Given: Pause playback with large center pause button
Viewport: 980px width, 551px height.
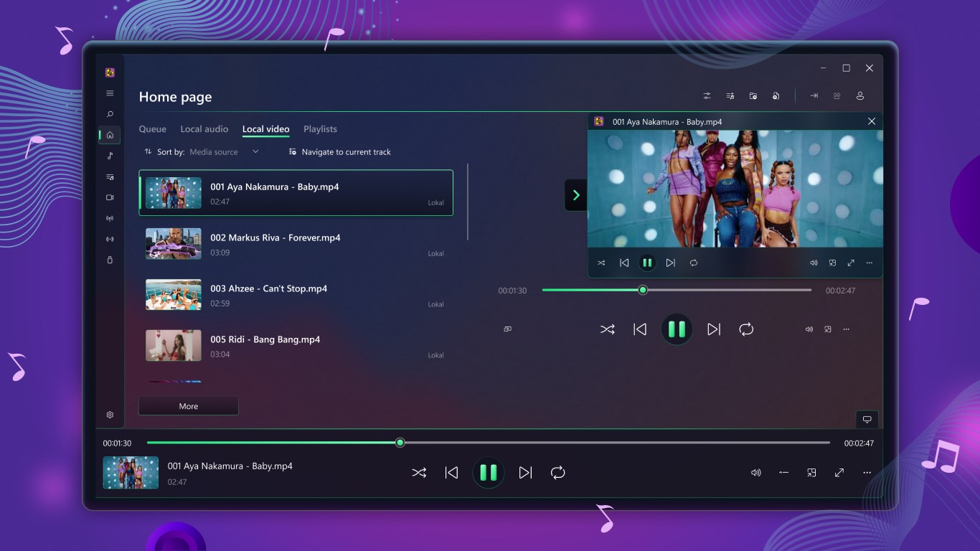Looking at the screenshot, I should click(677, 329).
